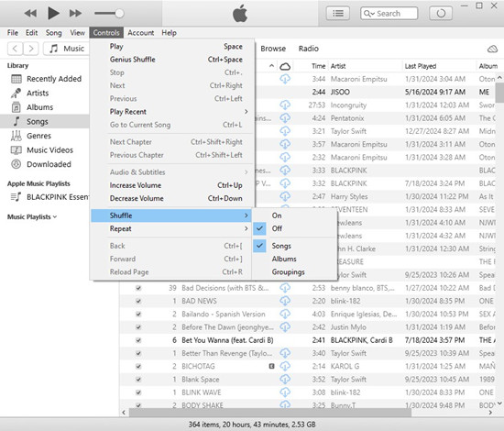504x431 pixels.
Task: Download the Pentatonix song cloud icon
Action: tap(285, 118)
